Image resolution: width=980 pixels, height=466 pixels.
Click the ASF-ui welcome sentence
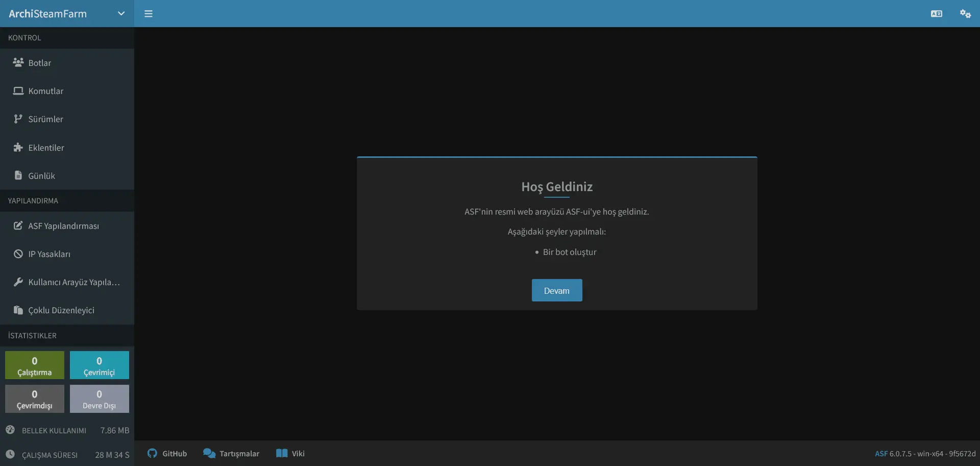(x=557, y=212)
